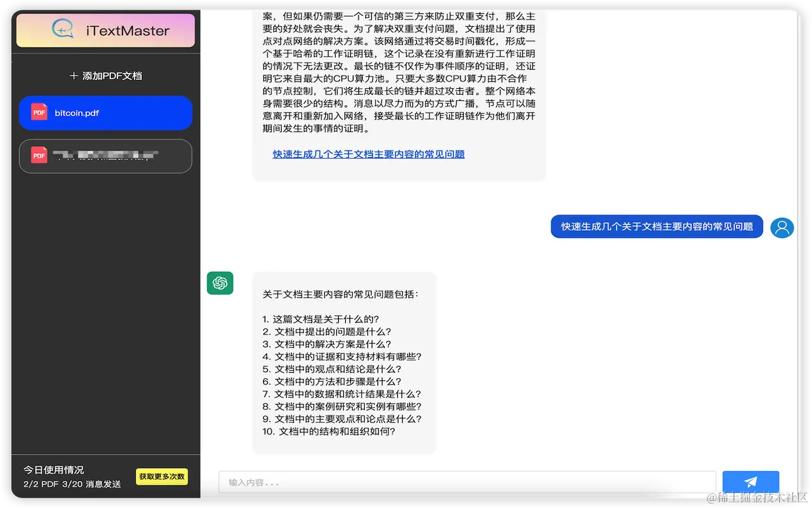
Task: Click the question 9. 文档中的主要观点和论点是什么?
Action: pos(342,419)
